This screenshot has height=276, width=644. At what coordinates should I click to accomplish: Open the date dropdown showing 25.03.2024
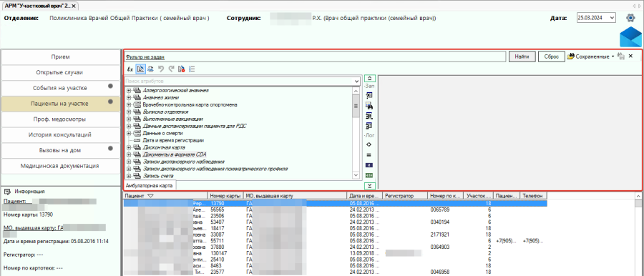(612, 18)
